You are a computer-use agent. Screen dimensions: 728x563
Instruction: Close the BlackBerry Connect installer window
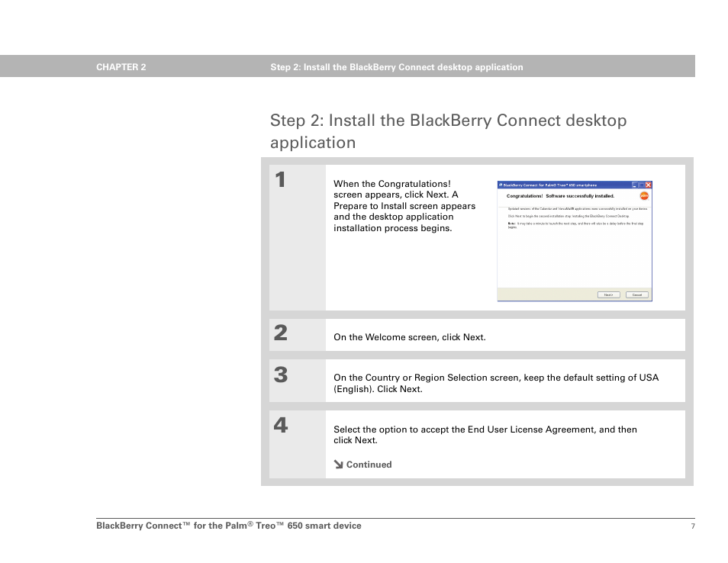[x=648, y=185]
